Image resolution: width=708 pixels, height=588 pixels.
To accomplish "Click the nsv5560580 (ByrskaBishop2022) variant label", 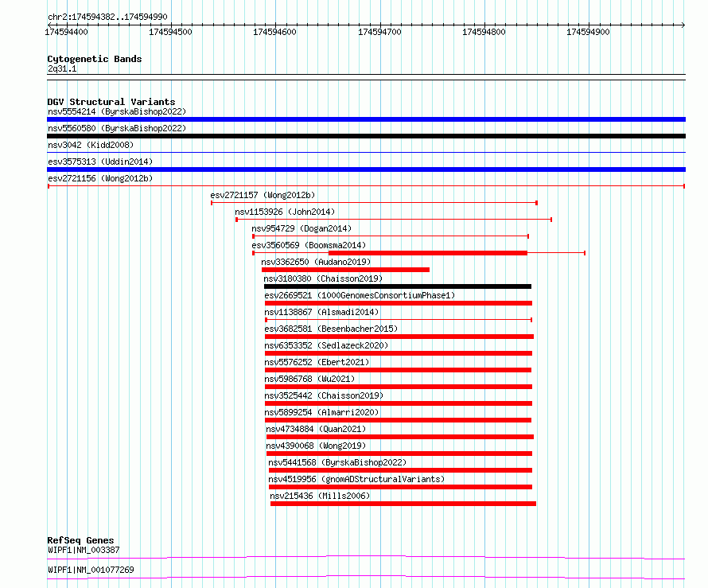I will coord(117,128).
